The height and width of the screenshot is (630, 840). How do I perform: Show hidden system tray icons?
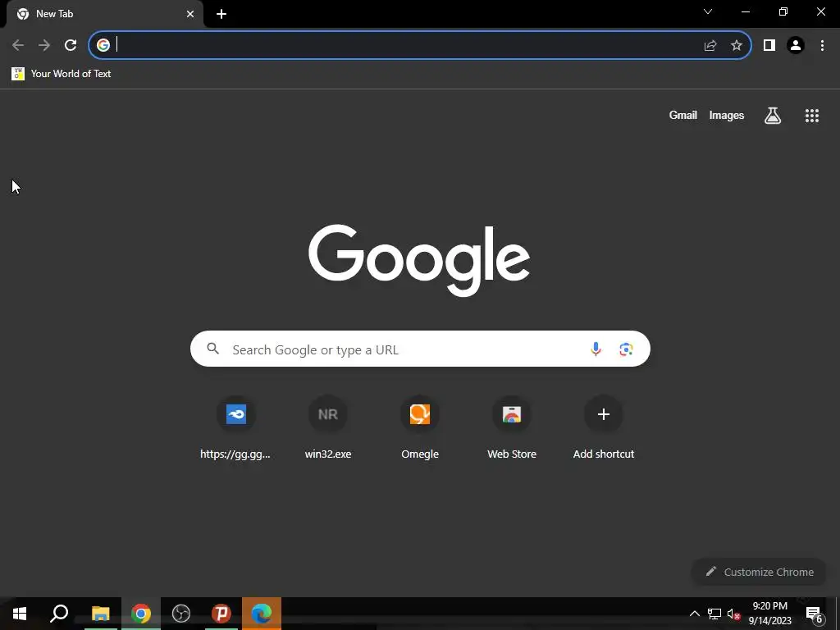click(x=694, y=614)
